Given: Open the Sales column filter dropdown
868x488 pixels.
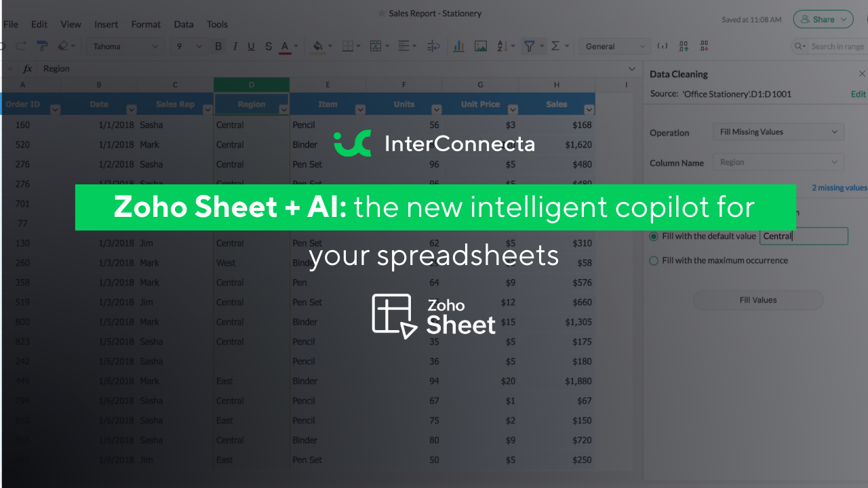Looking at the screenshot, I should pyautogui.click(x=589, y=110).
